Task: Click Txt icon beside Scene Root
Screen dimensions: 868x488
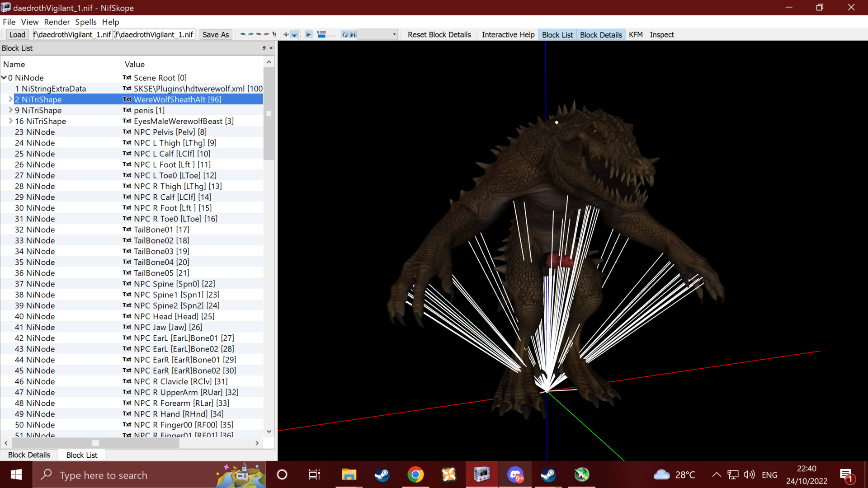Action: click(127, 78)
